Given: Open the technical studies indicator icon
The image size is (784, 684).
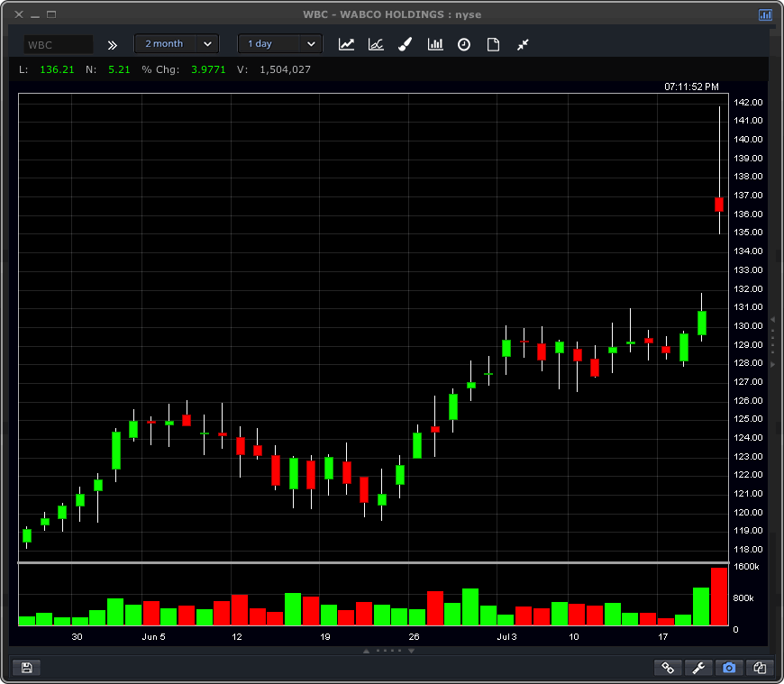Looking at the screenshot, I should point(376,44).
